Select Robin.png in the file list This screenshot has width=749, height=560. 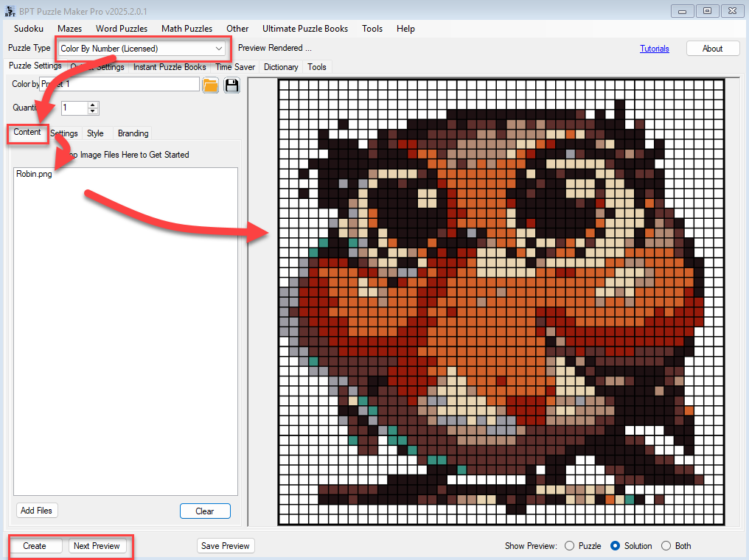coord(34,175)
